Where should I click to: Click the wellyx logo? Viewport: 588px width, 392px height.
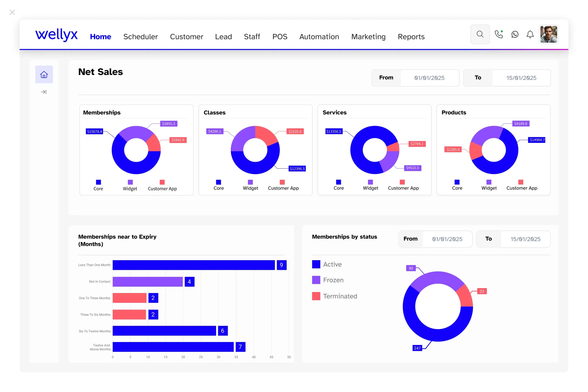pos(56,35)
